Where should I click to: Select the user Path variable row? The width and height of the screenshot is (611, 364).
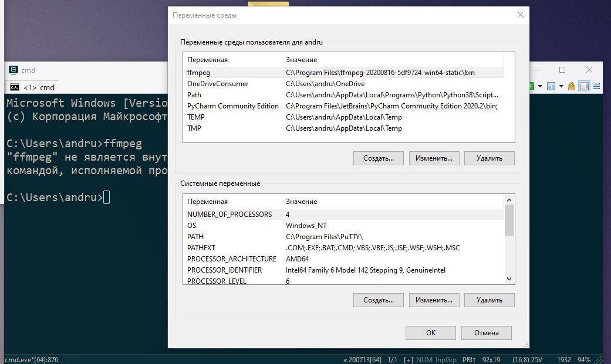point(344,95)
